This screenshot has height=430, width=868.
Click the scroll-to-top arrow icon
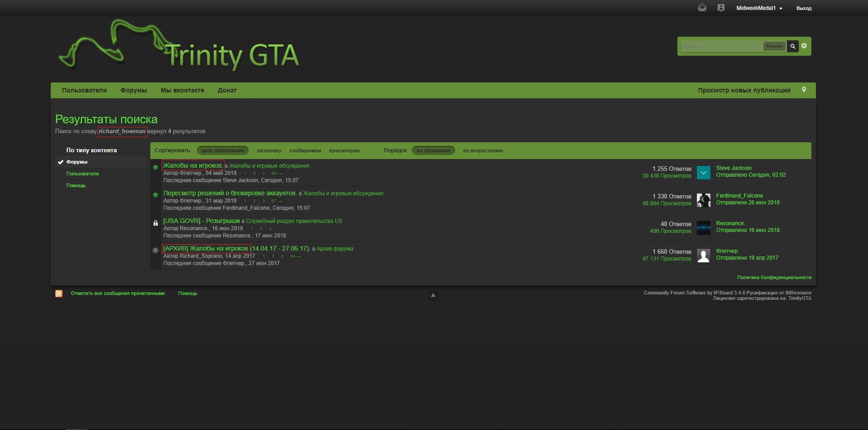[x=433, y=295]
